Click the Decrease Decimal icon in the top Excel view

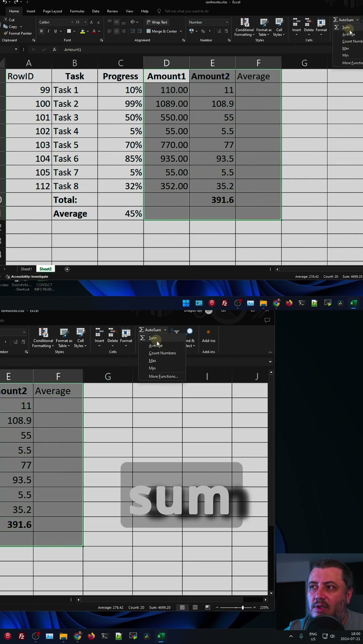click(x=226, y=31)
